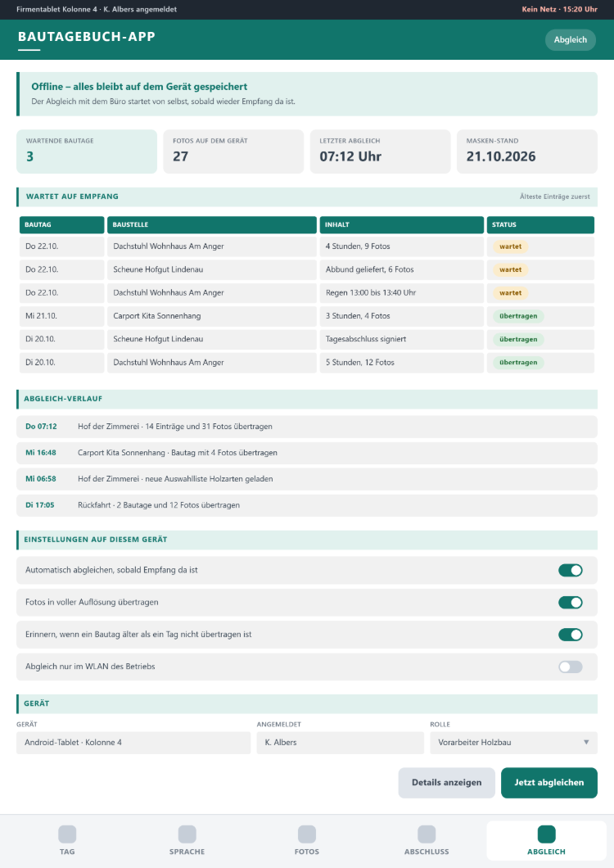This screenshot has height=868, width=614.
Task: Click the Offline notice banner
Action: (x=307, y=94)
